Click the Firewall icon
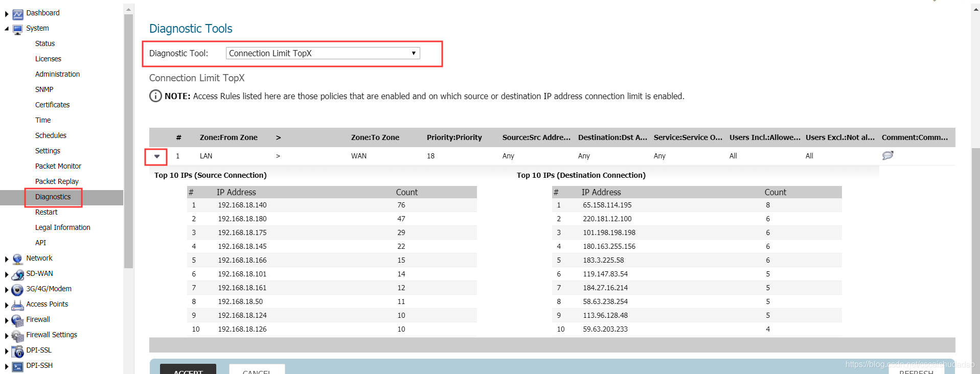Viewport: 980px width, 374px height. tap(18, 320)
